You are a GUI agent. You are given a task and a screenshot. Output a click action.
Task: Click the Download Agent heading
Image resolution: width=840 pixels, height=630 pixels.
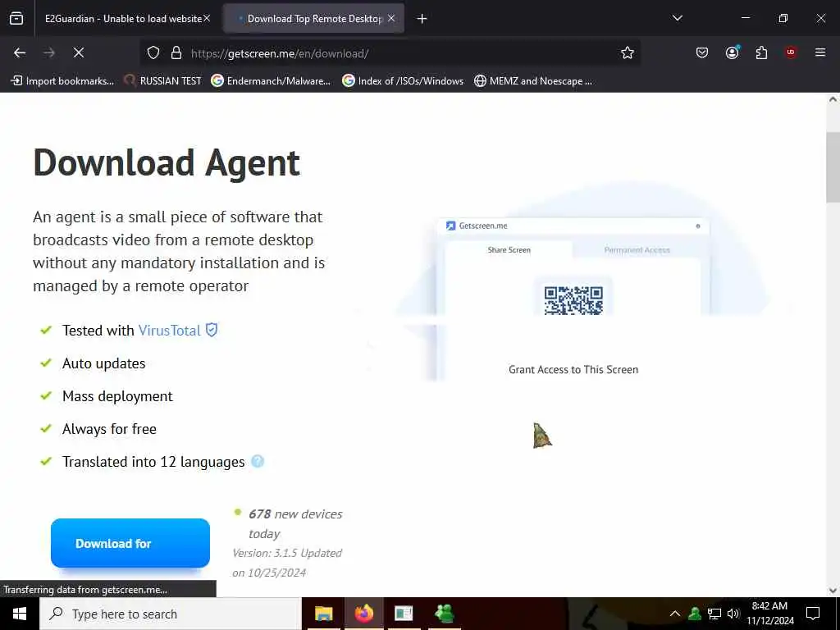pos(167,163)
